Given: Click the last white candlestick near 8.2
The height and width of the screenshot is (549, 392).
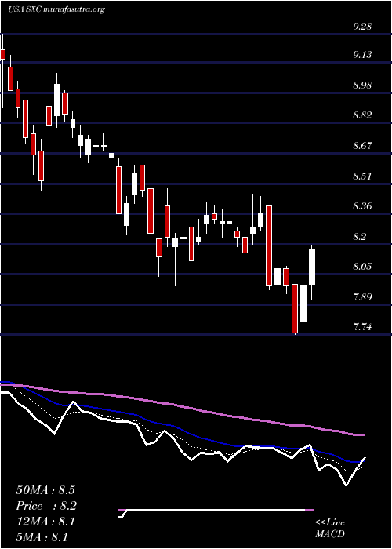Looking at the screenshot, I should click(312, 267).
